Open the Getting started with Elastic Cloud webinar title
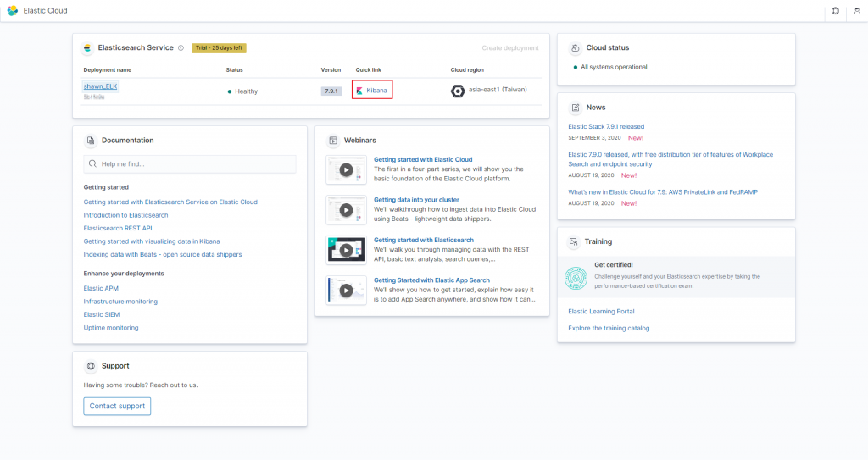The image size is (868, 460). (423, 159)
